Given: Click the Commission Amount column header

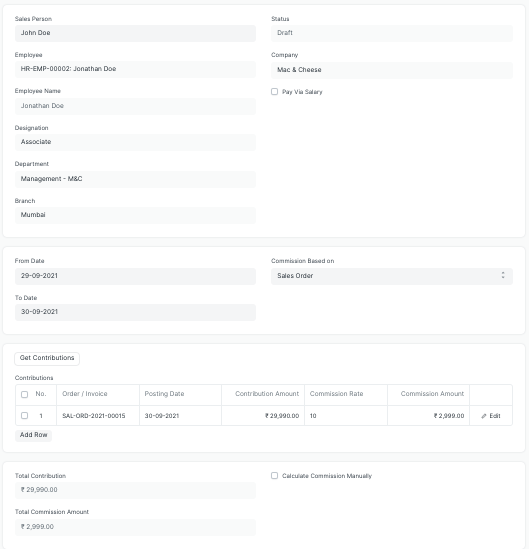Looking at the screenshot, I should click(x=429, y=394).
